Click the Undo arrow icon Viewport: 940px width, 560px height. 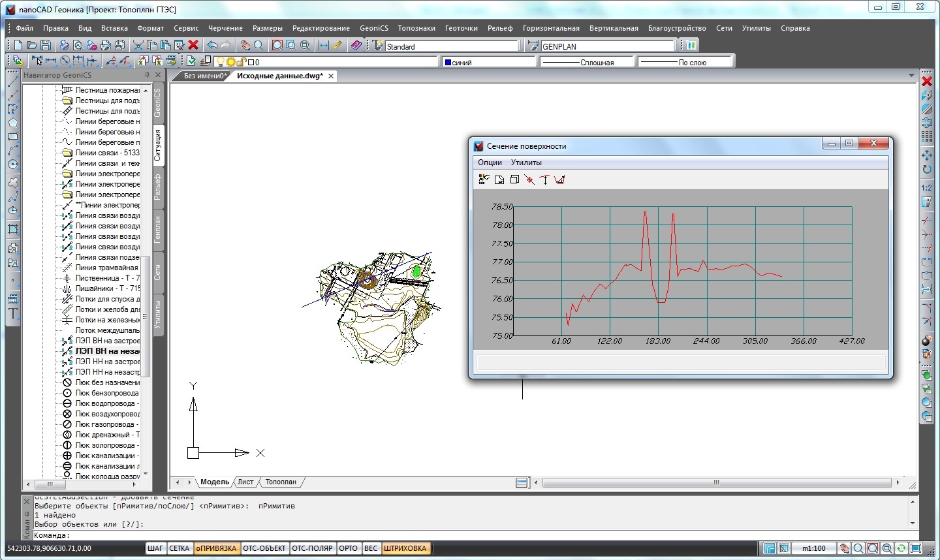(x=212, y=45)
